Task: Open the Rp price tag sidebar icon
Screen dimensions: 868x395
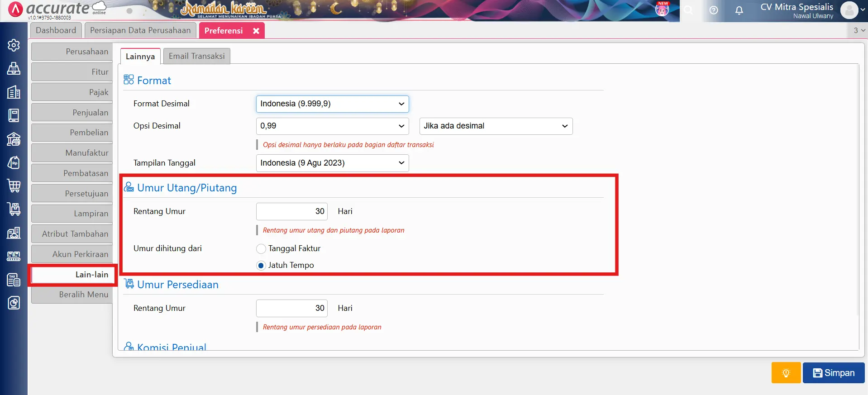Action: tap(14, 162)
